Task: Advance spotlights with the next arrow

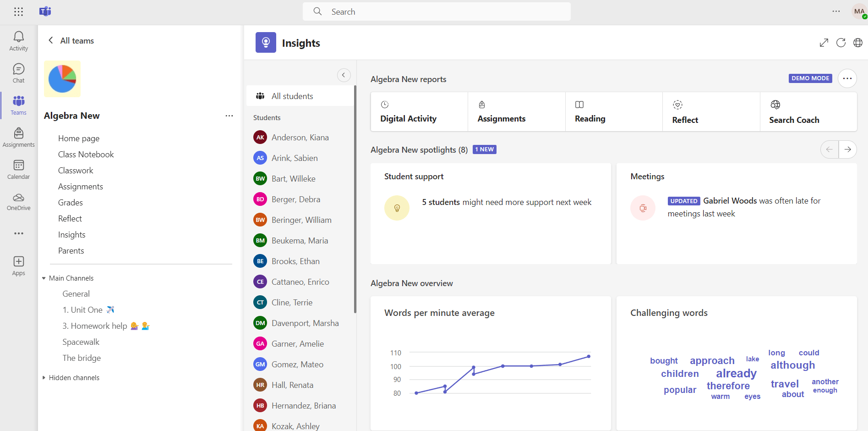Action: pos(848,149)
